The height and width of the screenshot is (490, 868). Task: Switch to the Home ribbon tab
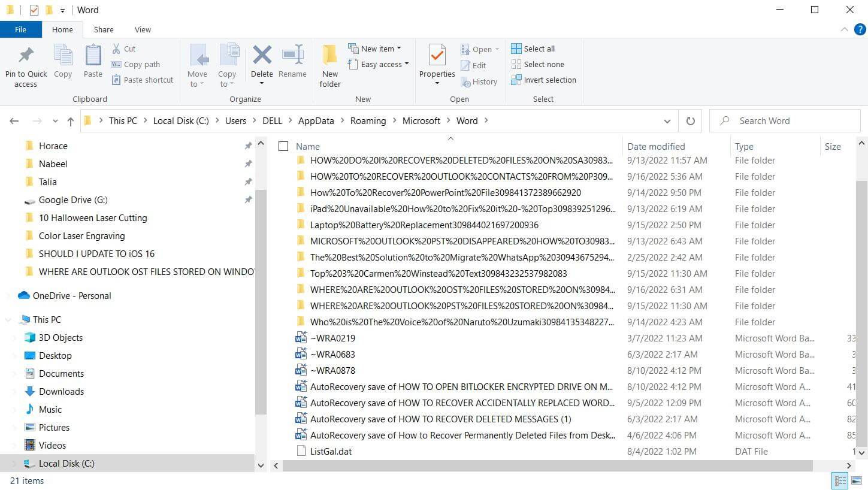[x=62, y=29]
